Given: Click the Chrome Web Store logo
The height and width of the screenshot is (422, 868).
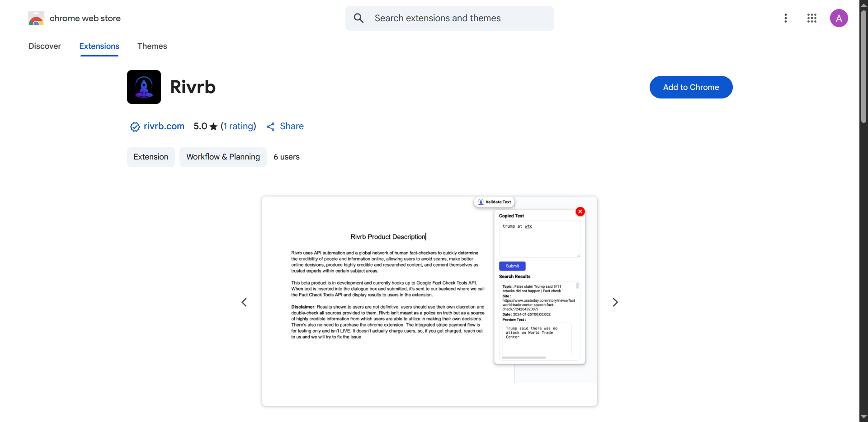Looking at the screenshot, I should pos(36,19).
